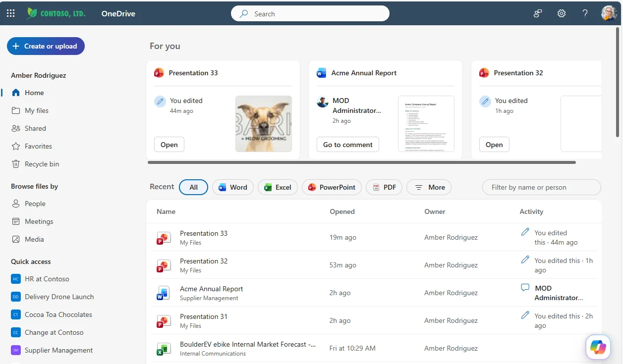The width and height of the screenshot is (623, 364).
Task: Open the help question mark icon
Action: 585,14
